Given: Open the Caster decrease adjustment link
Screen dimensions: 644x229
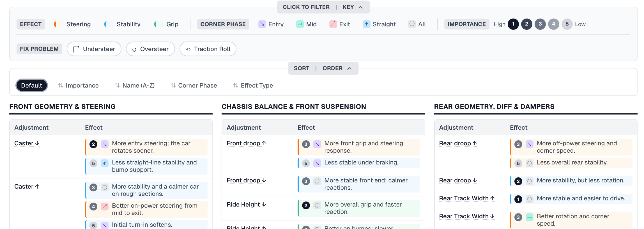Looking at the screenshot, I should pyautogui.click(x=27, y=143).
